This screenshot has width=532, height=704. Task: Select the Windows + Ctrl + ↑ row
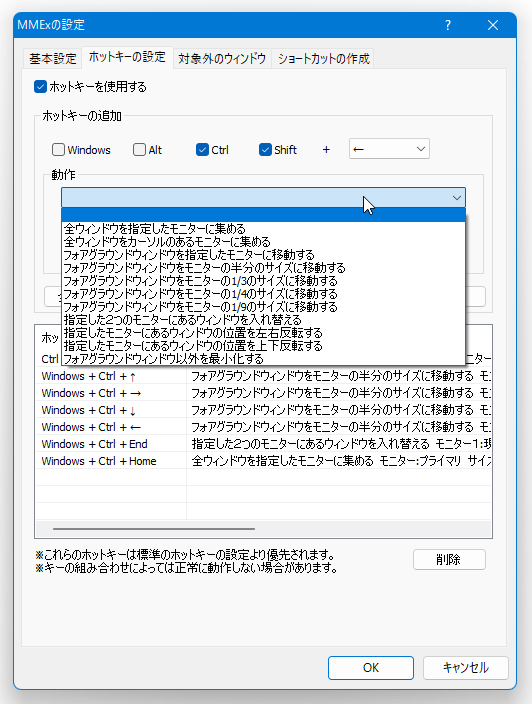point(264,376)
